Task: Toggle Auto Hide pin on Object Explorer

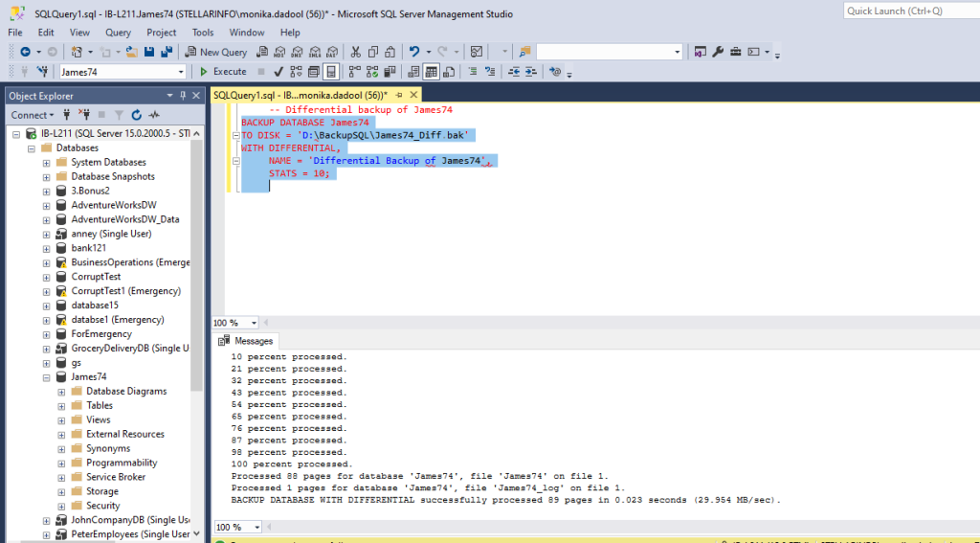Action: (183, 96)
